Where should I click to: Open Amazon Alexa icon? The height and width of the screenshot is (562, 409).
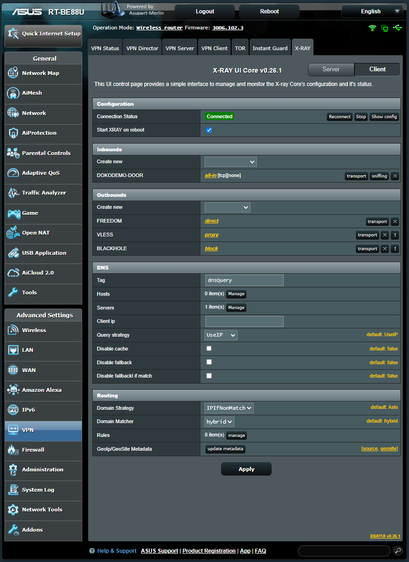point(13,390)
